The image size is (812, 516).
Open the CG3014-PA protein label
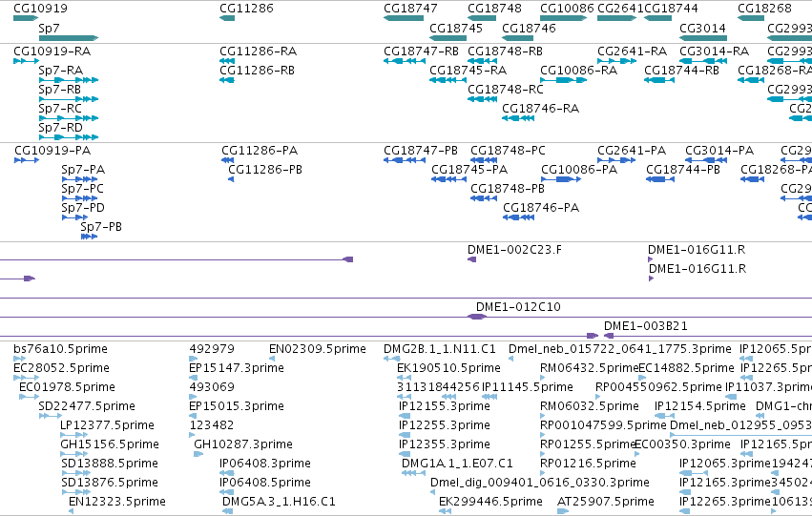(719, 151)
